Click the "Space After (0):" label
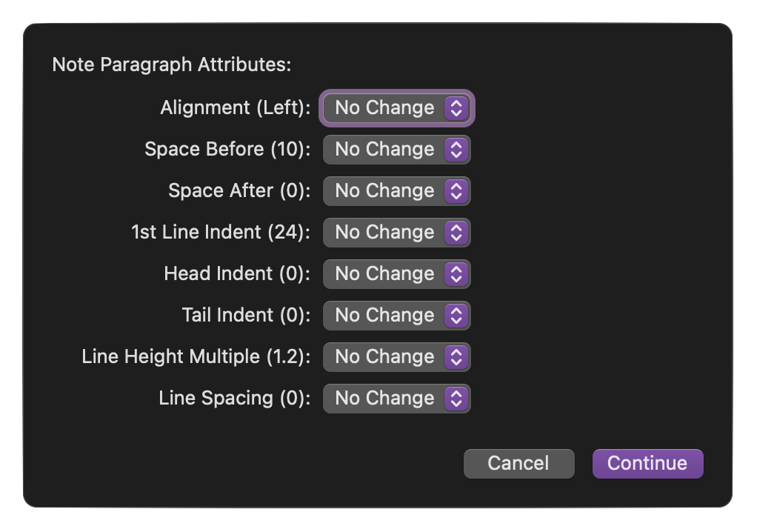Screen dimensions: 757x532 click(239, 191)
